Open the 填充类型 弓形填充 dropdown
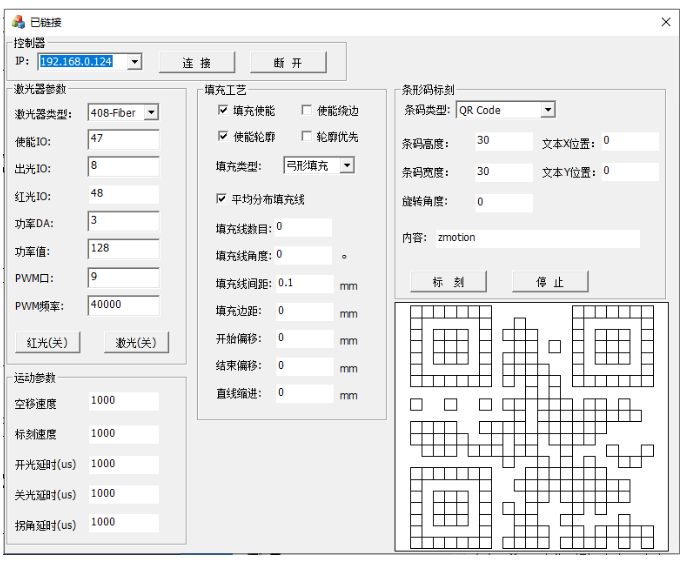Image resolution: width=688 pixels, height=563 pixels. (347, 165)
